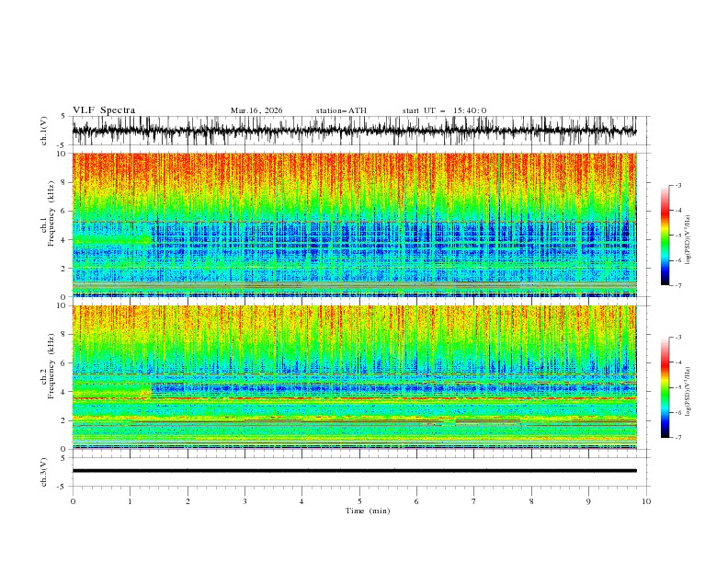The height and width of the screenshot is (563, 728).
Task: Click the ch.2 "Frequency (kHz)" axis label
Action: [51, 365]
